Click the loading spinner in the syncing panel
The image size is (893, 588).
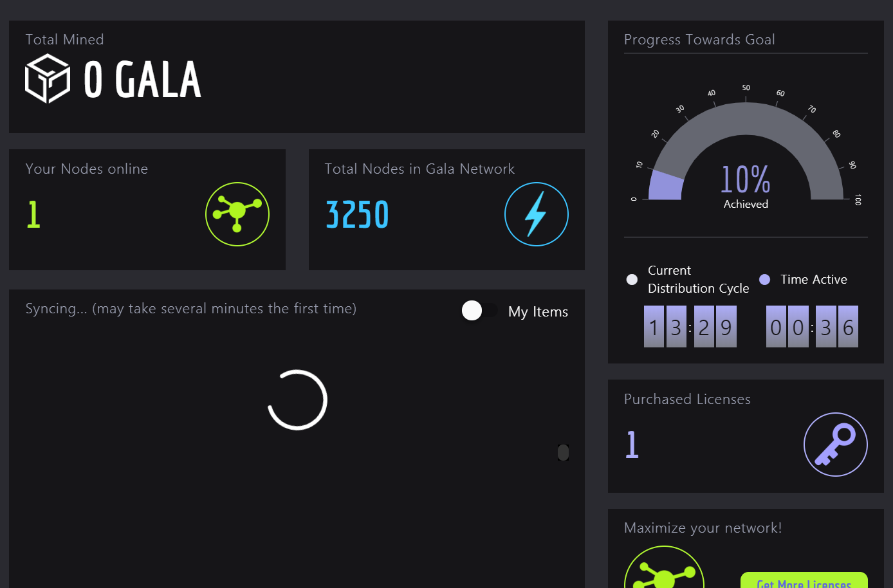297,400
